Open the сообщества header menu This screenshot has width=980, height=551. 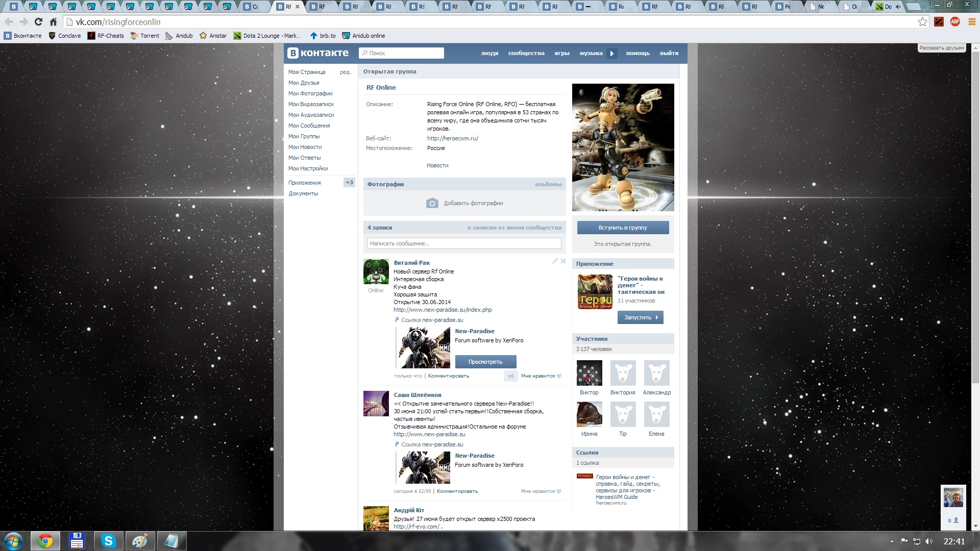click(x=526, y=53)
